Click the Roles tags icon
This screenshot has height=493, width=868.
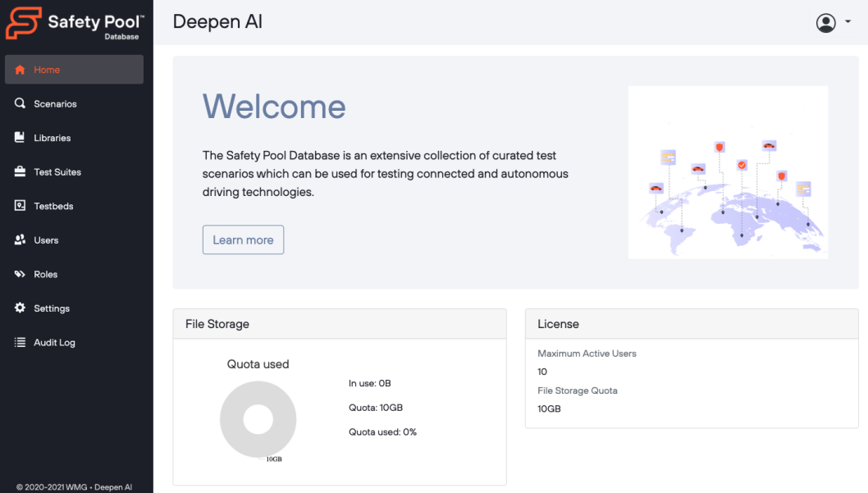[20, 274]
